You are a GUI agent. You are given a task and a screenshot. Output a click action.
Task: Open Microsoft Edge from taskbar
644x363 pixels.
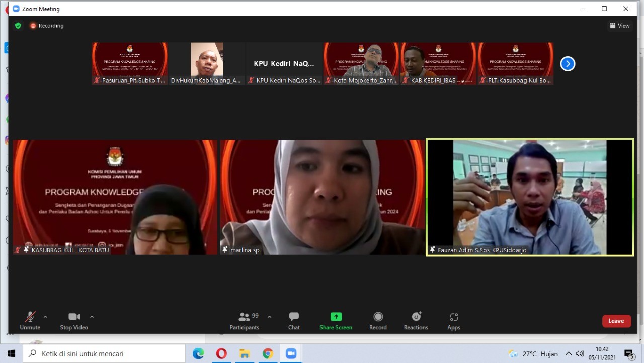pos(198,354)
